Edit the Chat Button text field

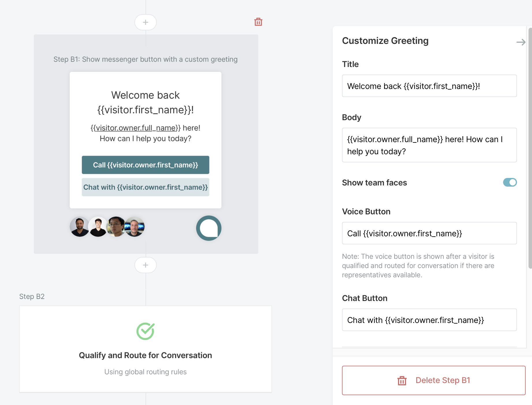click(x=429, y=320)
